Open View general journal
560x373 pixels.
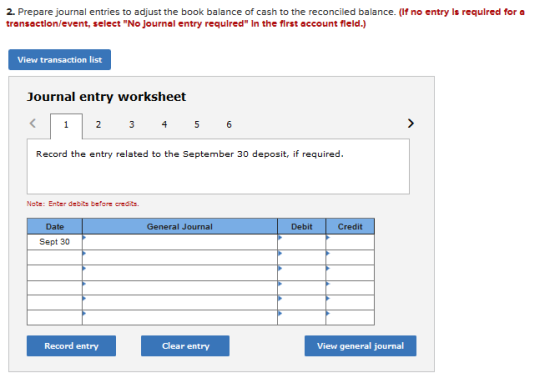coord(360,345)
